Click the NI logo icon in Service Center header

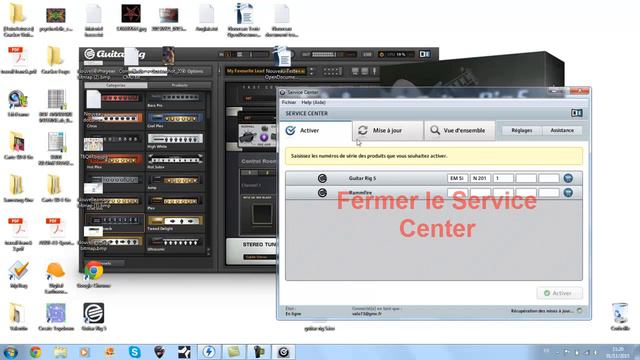tap(576, 113)
